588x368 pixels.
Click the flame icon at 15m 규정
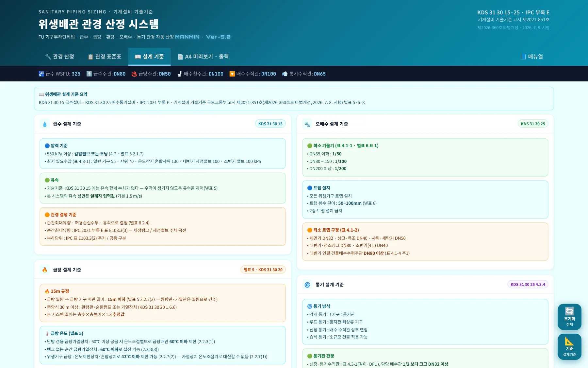click(x=47, y=291)
